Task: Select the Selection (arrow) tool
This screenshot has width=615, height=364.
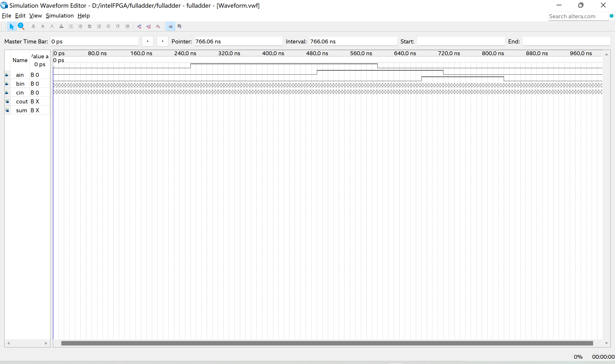Action: [x=12, y=26]
